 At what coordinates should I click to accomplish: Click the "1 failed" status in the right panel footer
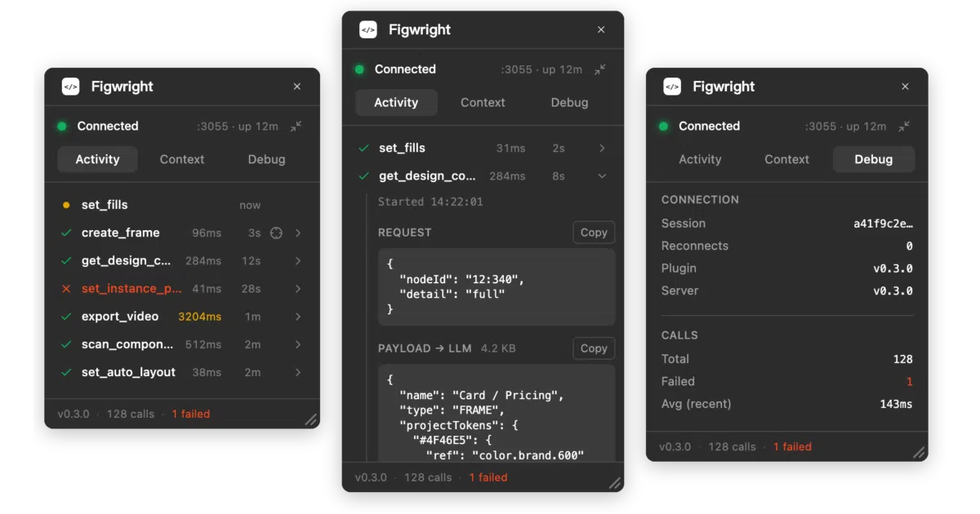pyautogui.click(x=792, y=446)
